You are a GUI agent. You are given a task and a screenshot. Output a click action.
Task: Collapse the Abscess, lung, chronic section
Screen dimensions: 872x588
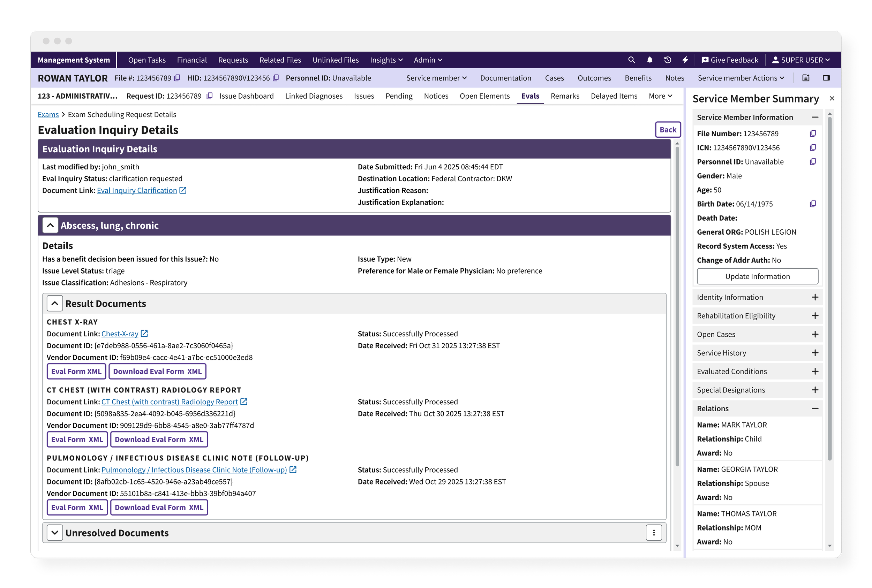(50, 226)
